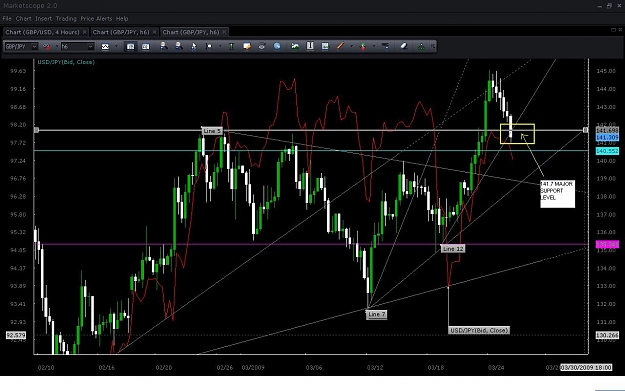Screen dimensions: 625x391
Task: Expand the dropdown beside the order arrow icon
Action: 374,46
